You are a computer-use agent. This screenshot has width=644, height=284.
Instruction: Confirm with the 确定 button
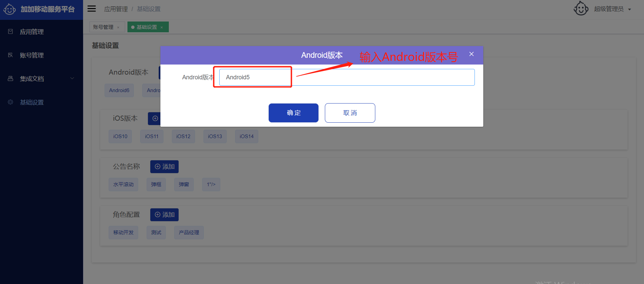click(293, 113)
